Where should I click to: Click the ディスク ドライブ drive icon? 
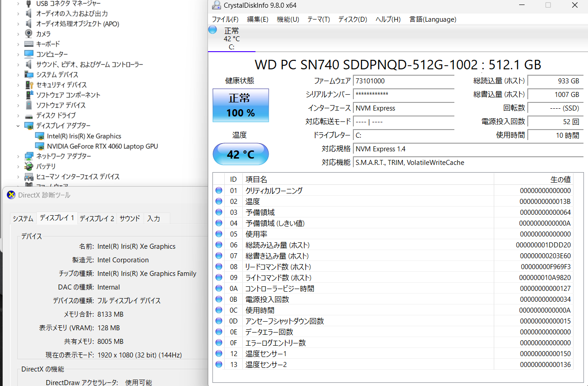tap(29, 116)
